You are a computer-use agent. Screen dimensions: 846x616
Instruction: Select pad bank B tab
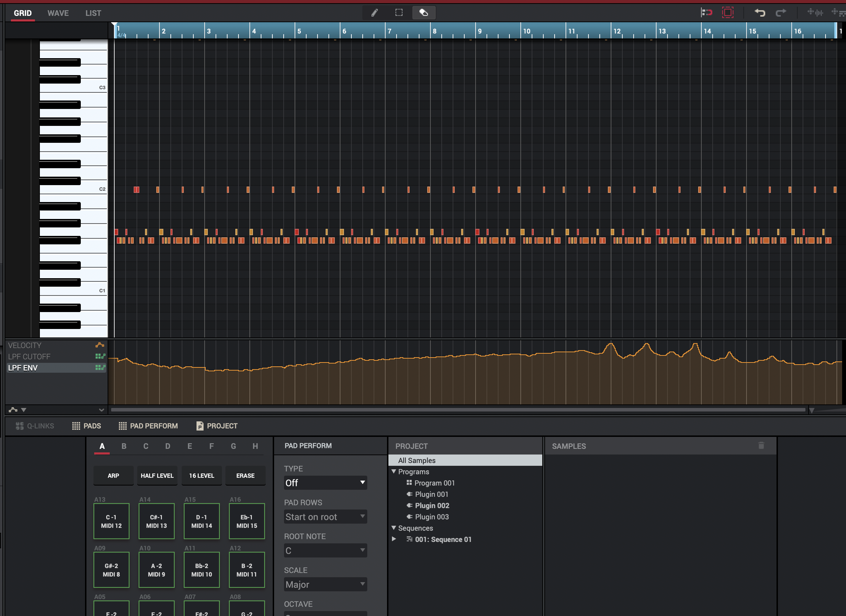pos(124,446)
